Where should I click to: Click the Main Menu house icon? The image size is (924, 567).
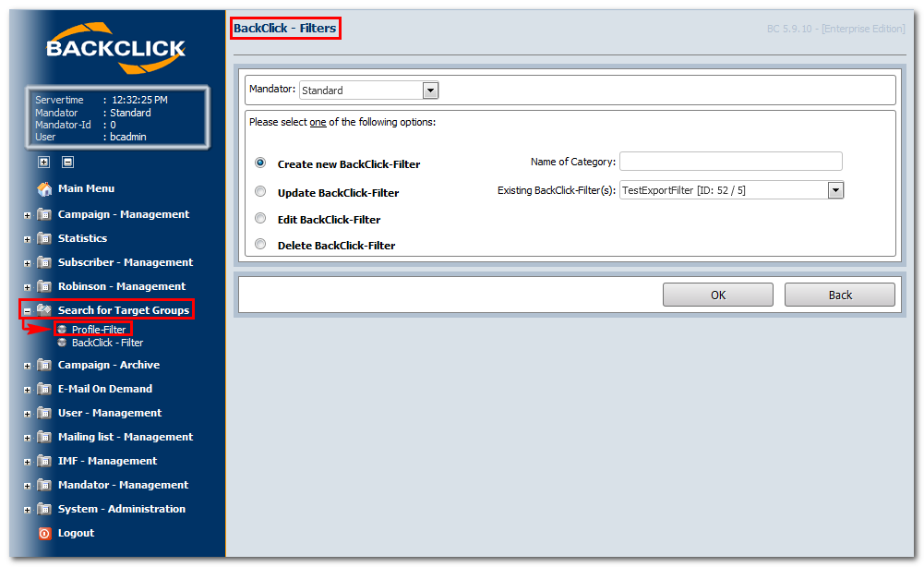[44, 189]
